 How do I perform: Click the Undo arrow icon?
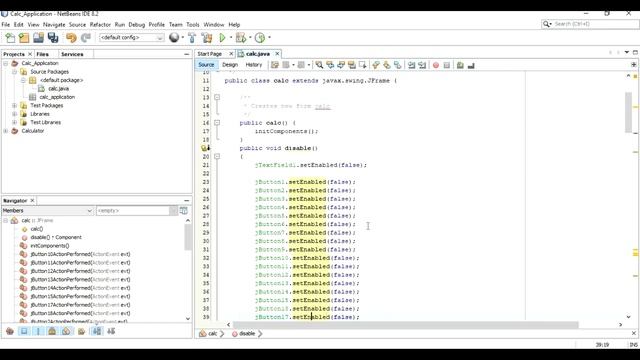(x=71, y=38)
